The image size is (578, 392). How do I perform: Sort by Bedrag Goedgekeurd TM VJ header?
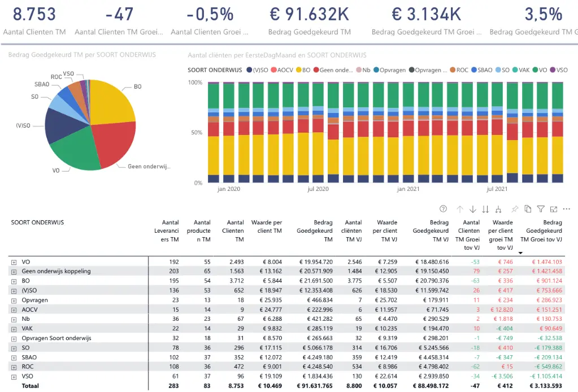[x=431, y=231]
